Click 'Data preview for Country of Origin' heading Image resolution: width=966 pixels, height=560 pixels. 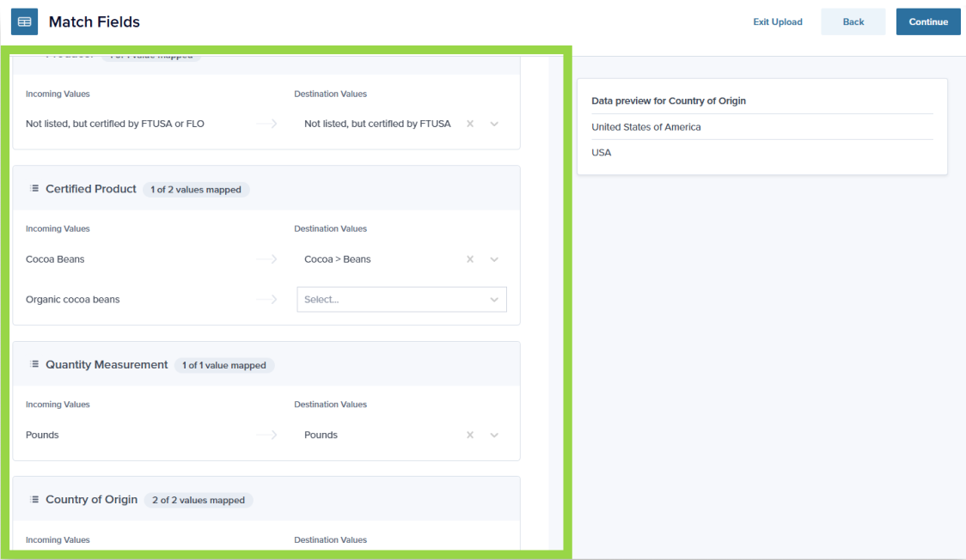pyautogui.click(x=669, y=101)
